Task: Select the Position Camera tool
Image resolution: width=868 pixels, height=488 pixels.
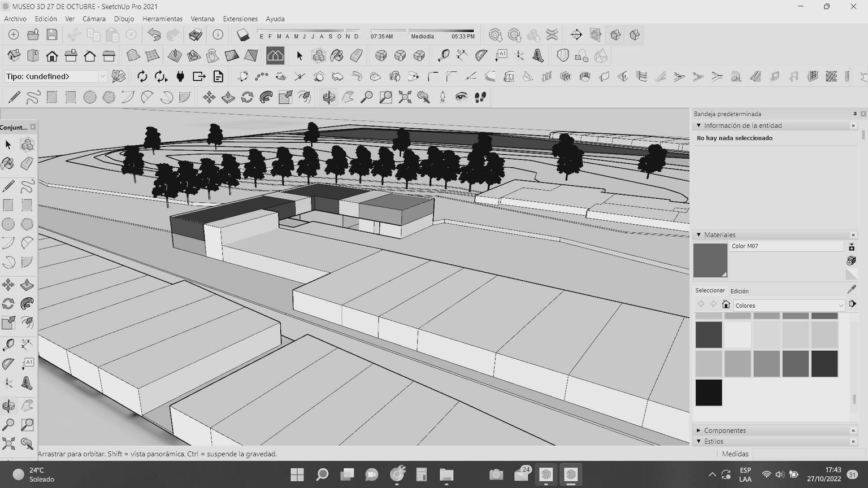Action: pyautogui.click(x=442, y=97)
